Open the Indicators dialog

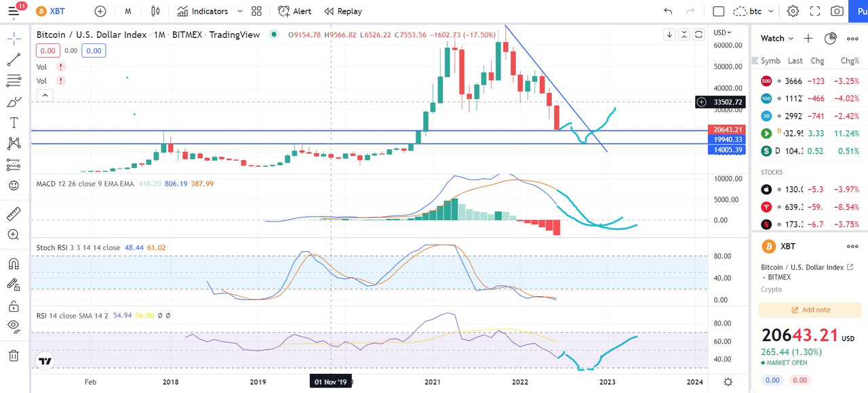tap(203, 12)
